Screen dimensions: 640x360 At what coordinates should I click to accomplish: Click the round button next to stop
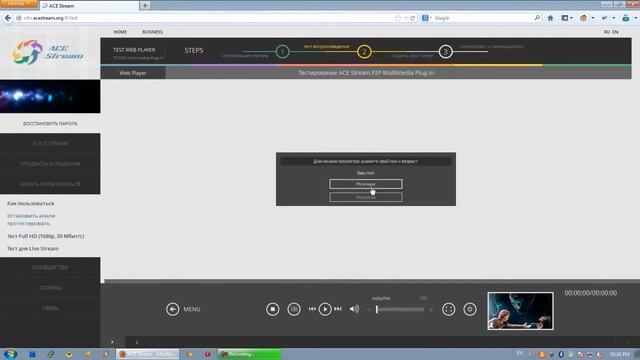click(x=294, y=309)
